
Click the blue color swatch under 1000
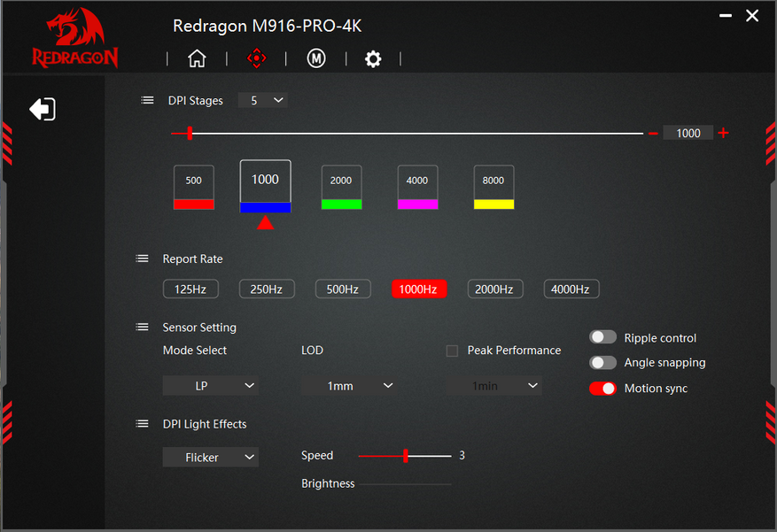click(x=265, y=207)
